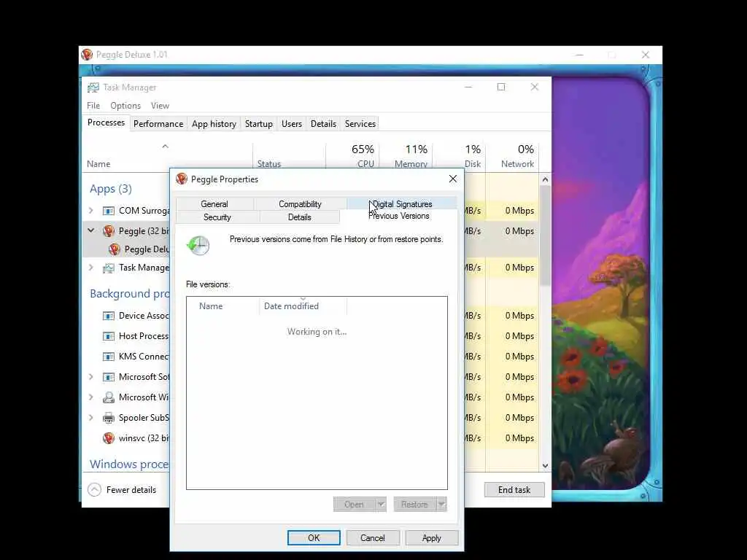
Task: Switch to the Performance tab
Action: 158,124
